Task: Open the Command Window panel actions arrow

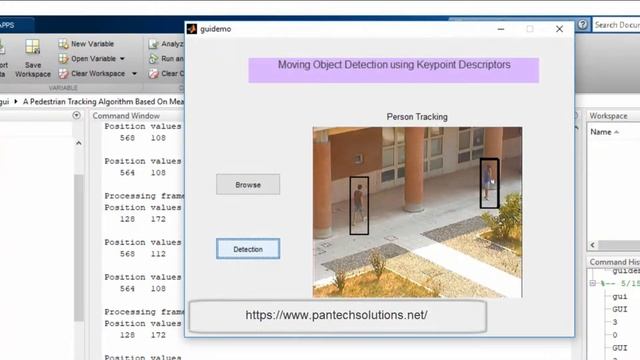Action: pyautogui.click(x=76, y=116)
